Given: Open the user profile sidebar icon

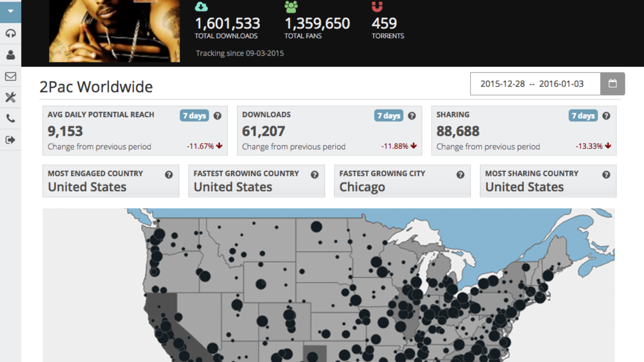Looking at the screenshot, I should coord(11,55).
